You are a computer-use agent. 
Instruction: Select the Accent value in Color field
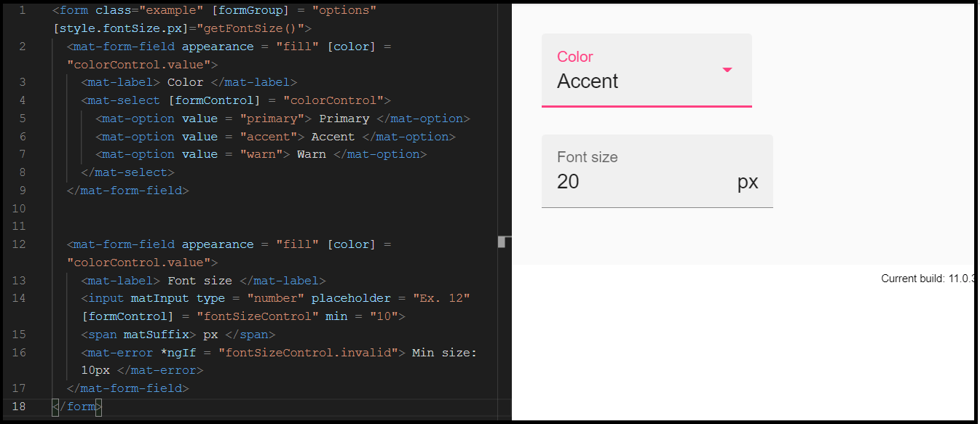(588, 81)
